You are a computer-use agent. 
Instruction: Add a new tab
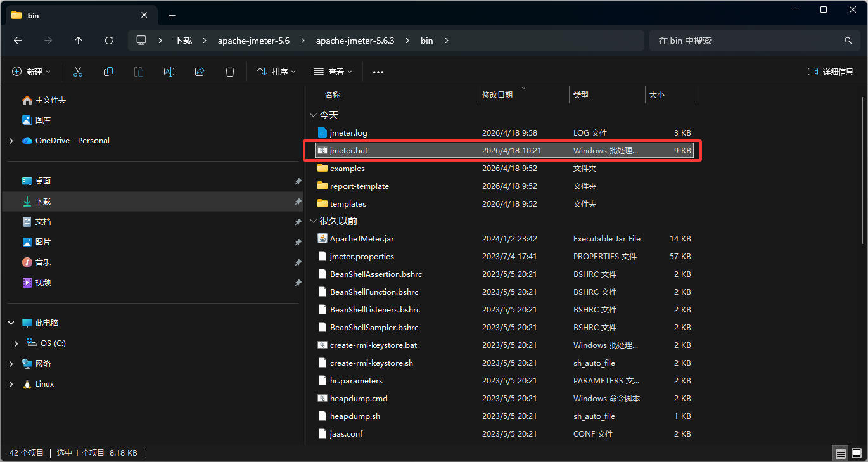(x=172, y=15)
